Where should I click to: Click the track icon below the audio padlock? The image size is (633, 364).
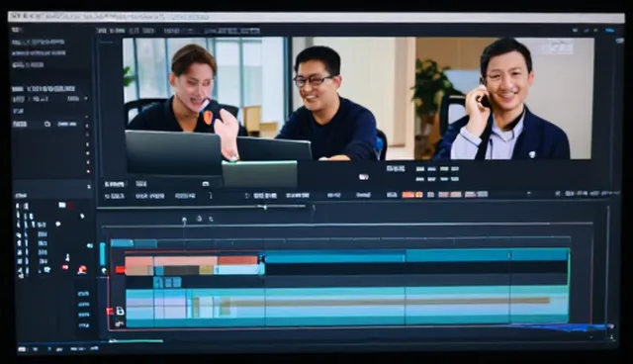tap(119, 323)
